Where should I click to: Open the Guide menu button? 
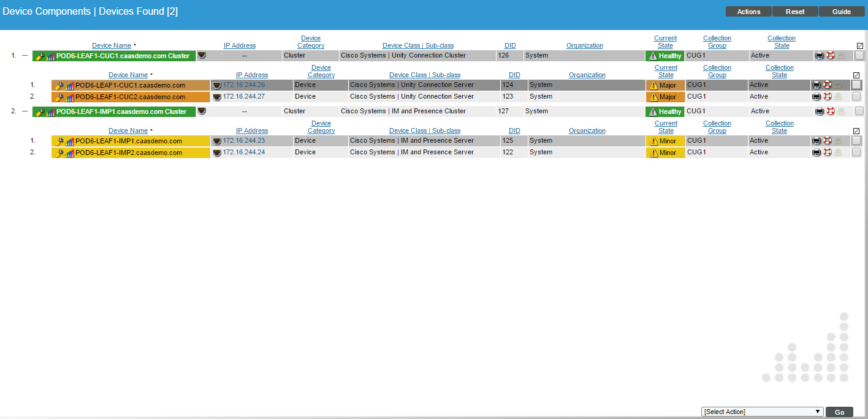click(842, 12)
